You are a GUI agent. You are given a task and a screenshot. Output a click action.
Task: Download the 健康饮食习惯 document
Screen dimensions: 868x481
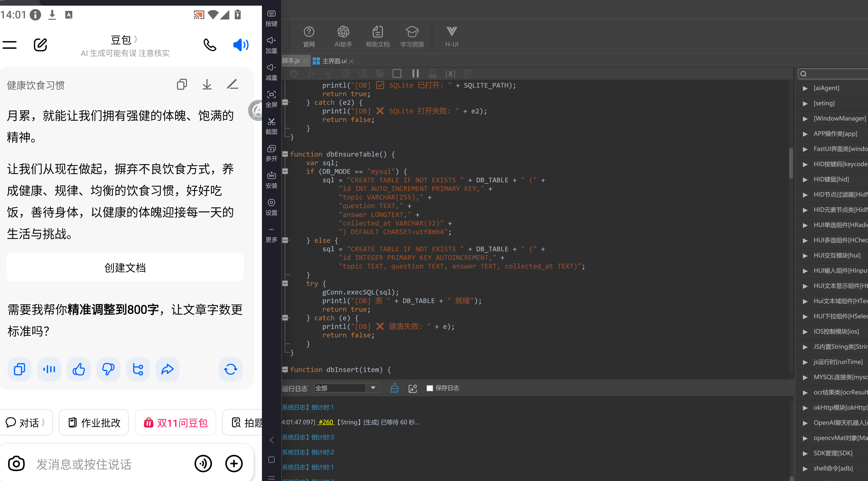point(207,84)
